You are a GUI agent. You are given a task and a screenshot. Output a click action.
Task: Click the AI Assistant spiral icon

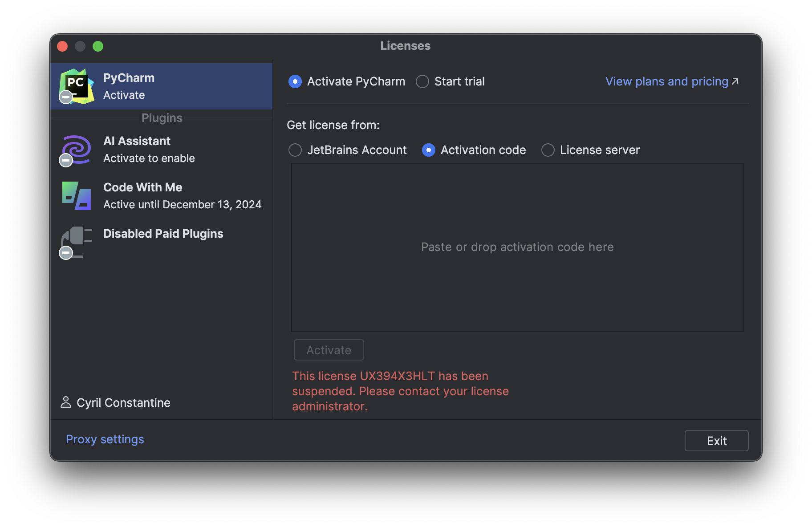click(x=77, y=150)
